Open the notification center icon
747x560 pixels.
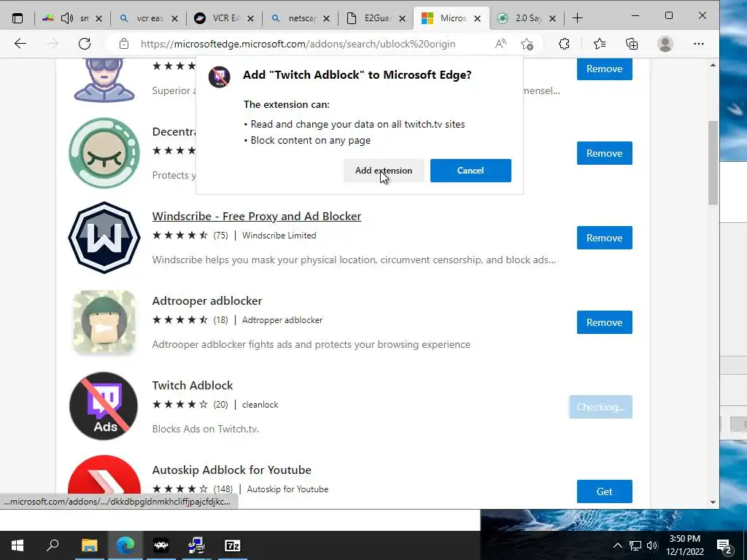(x=724, y=545)
